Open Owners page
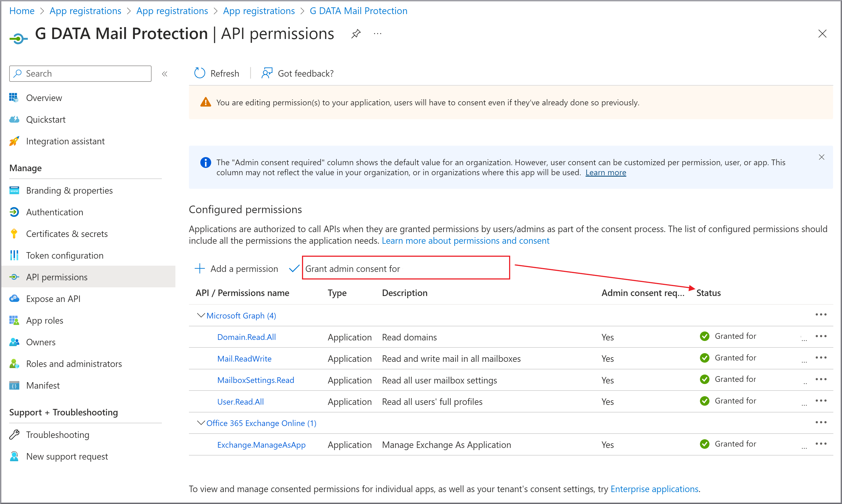The height and width of the screenshot is (504, 842). pos(41,342)
